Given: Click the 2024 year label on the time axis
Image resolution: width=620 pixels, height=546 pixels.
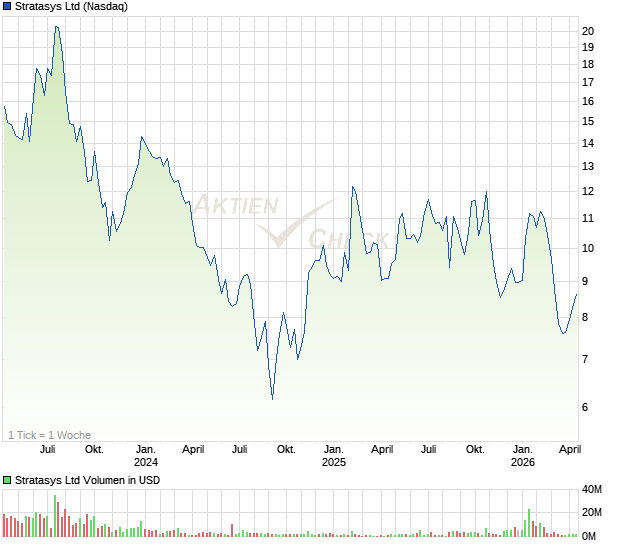Looking at the screenshot, I should 146,462.
